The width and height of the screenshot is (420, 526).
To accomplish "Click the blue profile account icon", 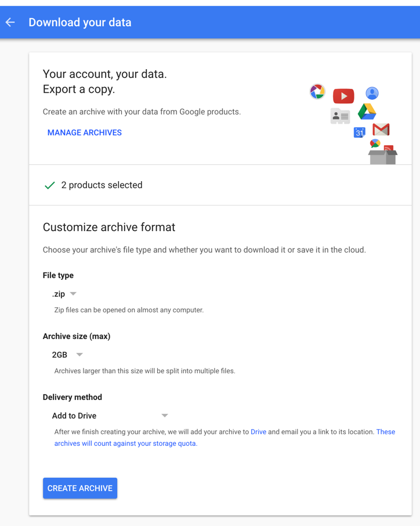I will click(372, 93).
